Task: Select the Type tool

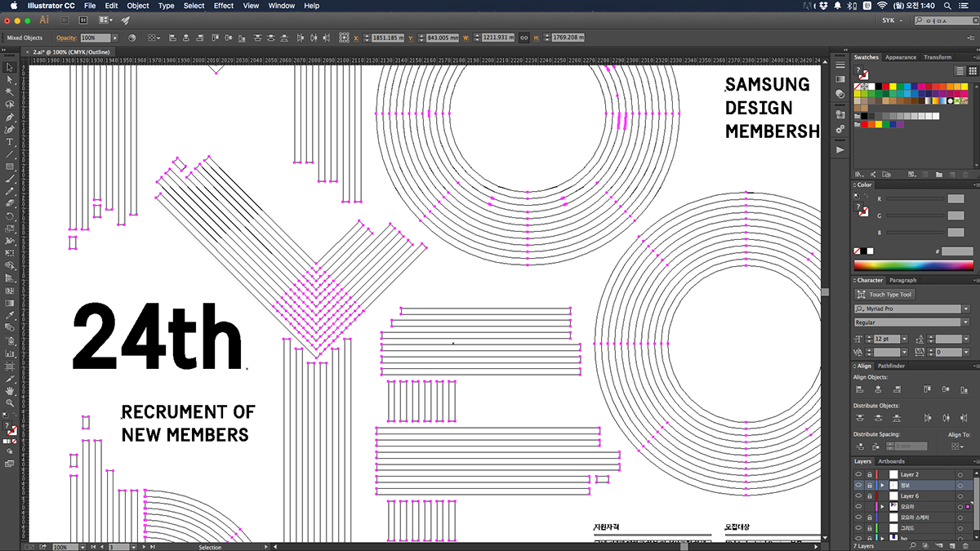Action: (10, 142)
